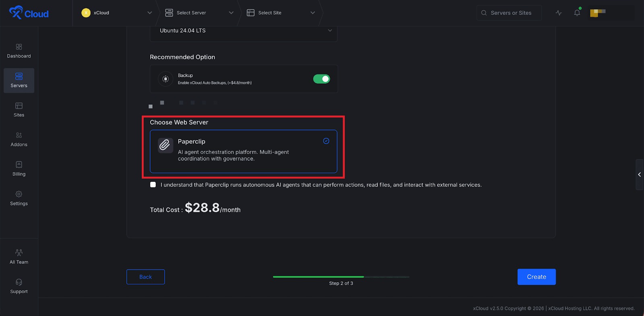Open Dashboard from the sidebar
The height and width of the screenshot is (316, 644).
click(x=19, y=51)
